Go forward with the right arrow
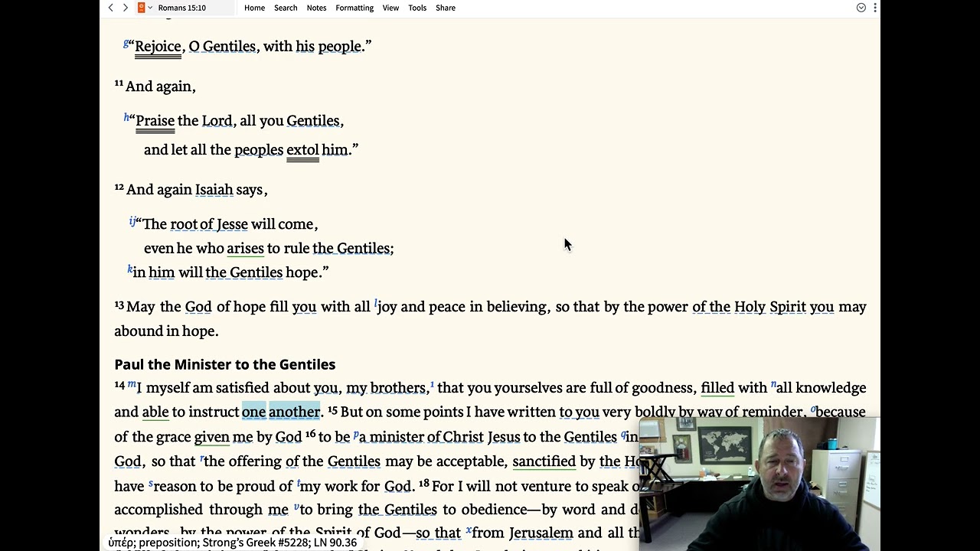 click(126, 8)
